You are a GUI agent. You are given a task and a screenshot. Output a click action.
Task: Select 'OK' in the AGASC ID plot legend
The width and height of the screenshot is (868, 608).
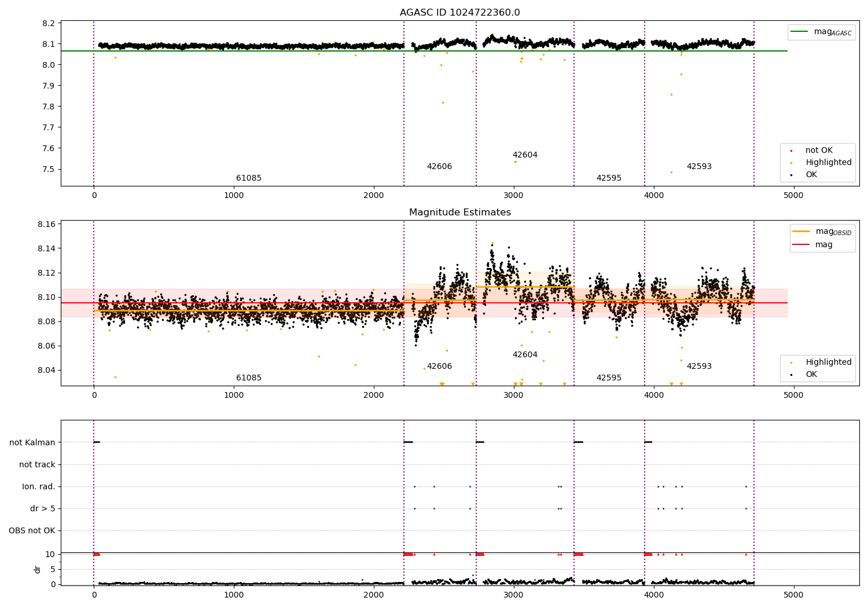coord(811,175)
